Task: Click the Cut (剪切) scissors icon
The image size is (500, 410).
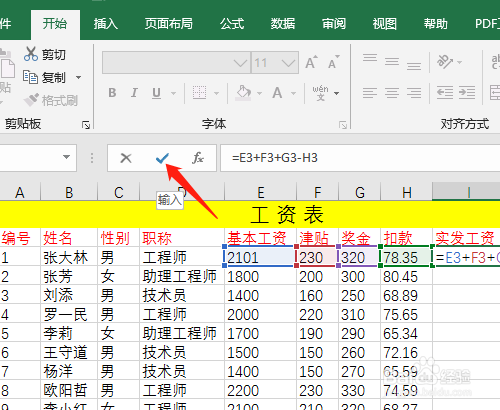Action: point(31,54)
